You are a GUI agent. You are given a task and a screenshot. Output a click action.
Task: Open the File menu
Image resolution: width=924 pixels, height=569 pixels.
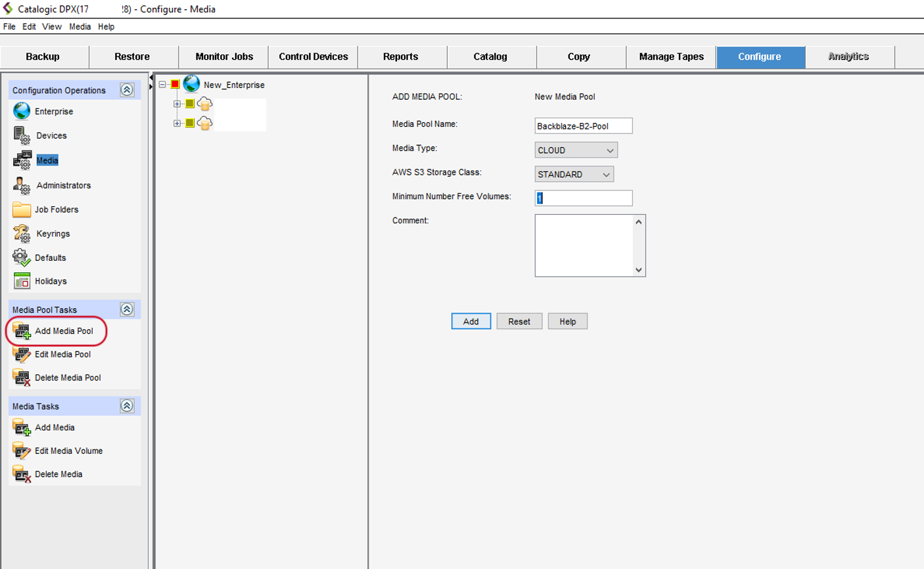(9, 27)
